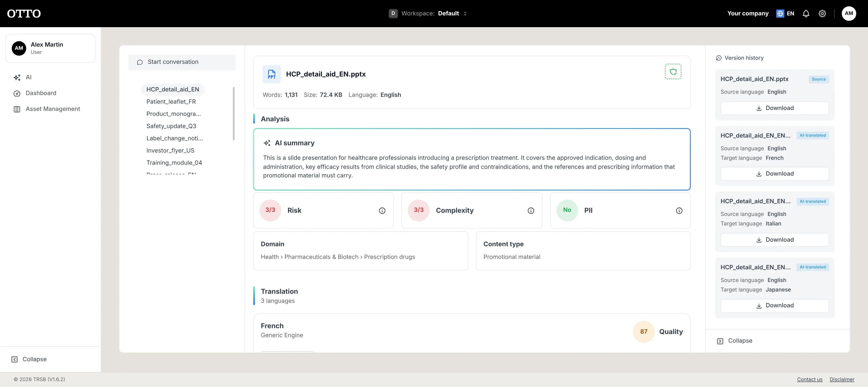The width and height of the screenshot is (868, 387).
Task: Click the Asset Management columns icon
Action: (17, 109)
